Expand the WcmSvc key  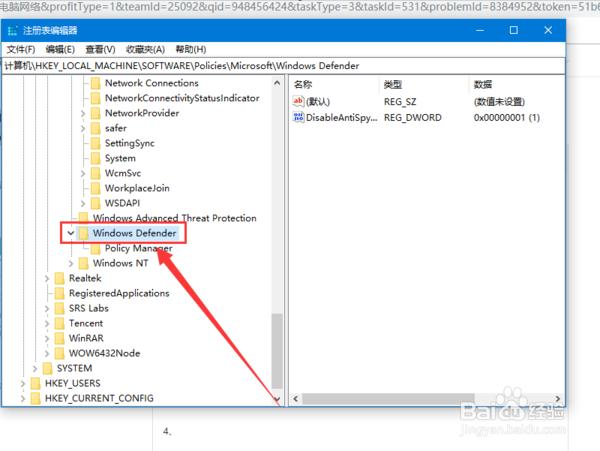tap(83, 173)
